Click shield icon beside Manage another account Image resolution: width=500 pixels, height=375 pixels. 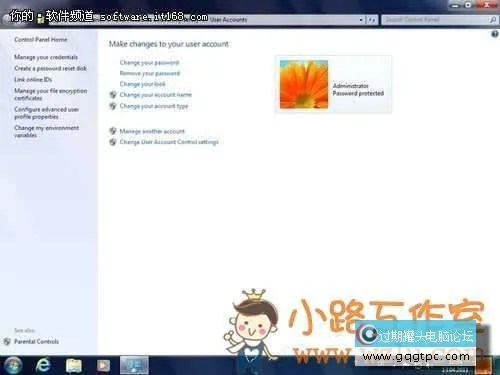click(x=113, y=131)
